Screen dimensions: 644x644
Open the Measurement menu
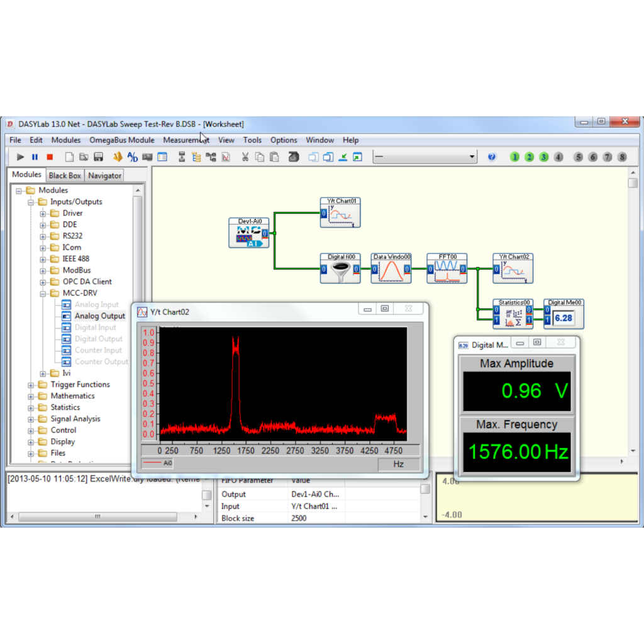click(186, 140)
